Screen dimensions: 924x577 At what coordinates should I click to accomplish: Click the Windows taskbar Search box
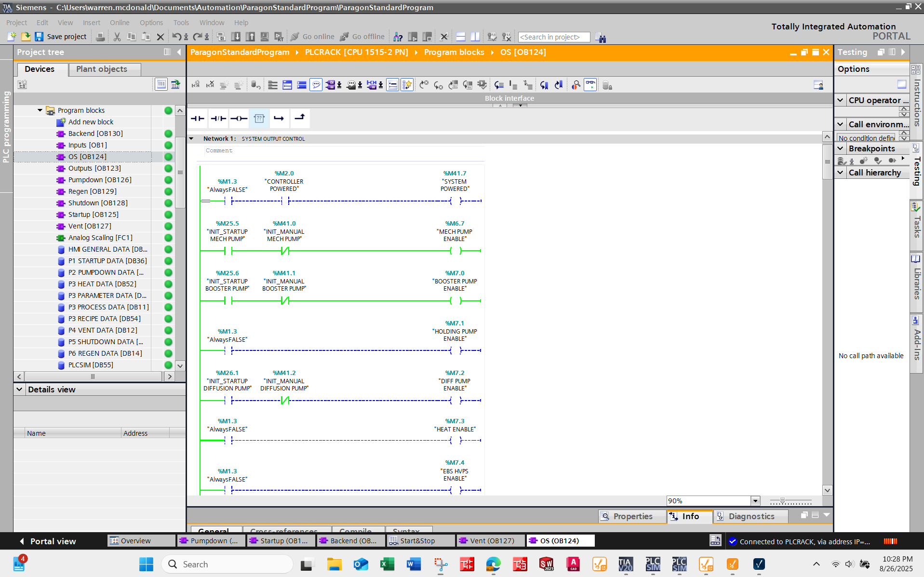pos(227,564)
